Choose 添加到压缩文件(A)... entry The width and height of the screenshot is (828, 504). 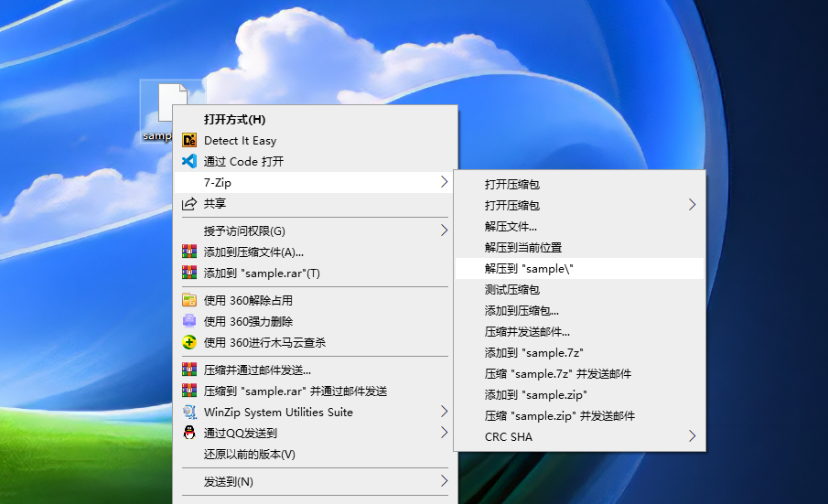coord(316,252)
